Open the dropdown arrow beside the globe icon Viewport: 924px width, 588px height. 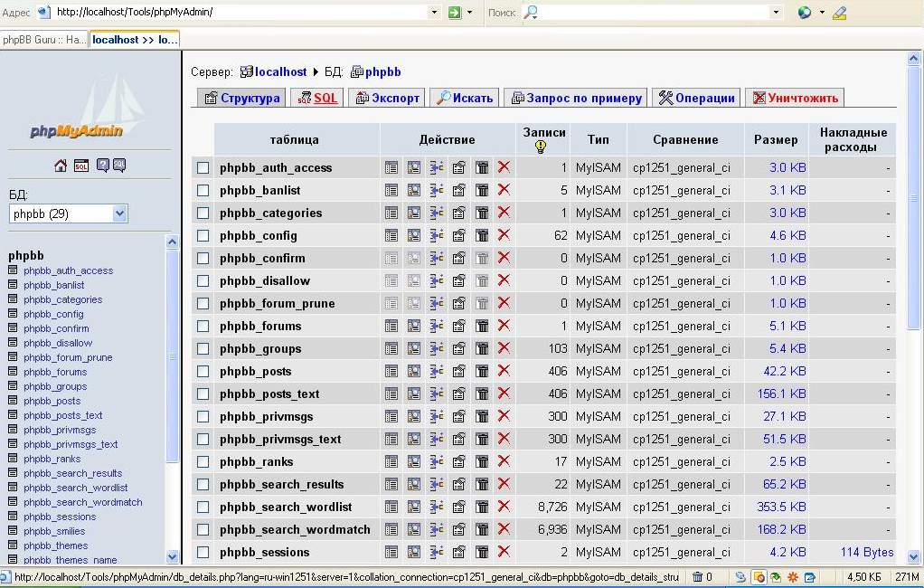coord(822,12)
